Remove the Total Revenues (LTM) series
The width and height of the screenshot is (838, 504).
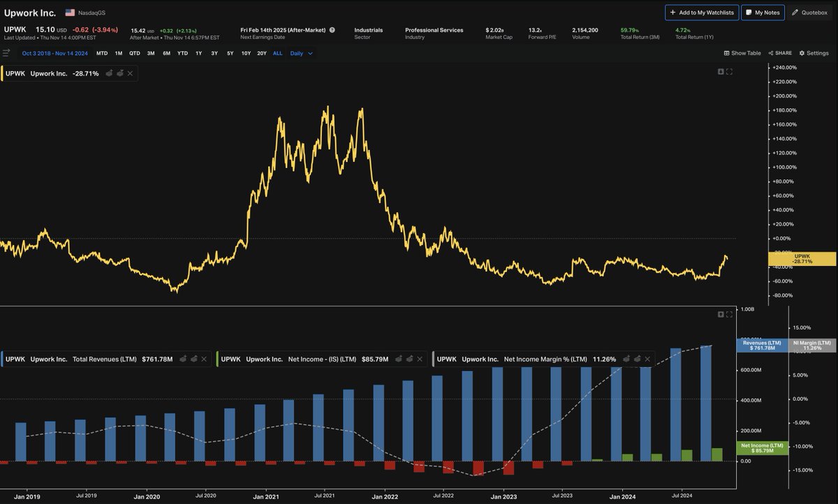(x=204, y=359)
